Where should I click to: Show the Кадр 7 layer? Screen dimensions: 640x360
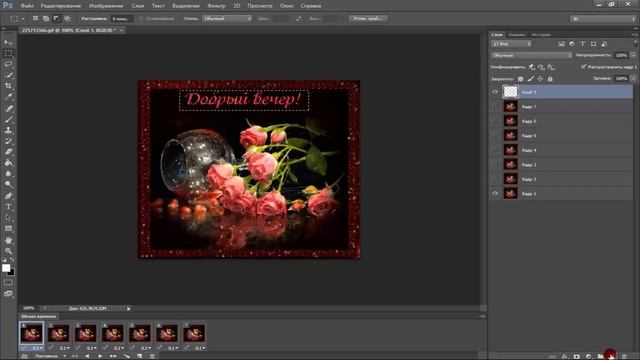click(495, 107)
